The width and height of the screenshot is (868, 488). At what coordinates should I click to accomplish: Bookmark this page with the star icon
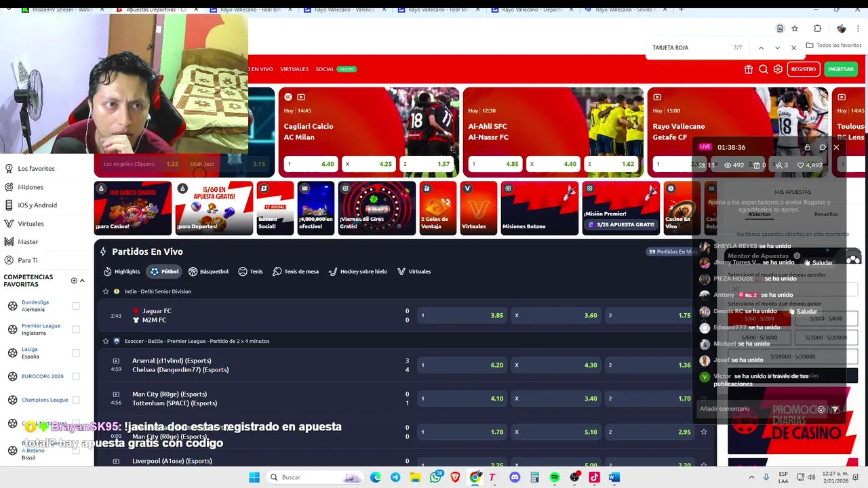(x=795, y=28)
